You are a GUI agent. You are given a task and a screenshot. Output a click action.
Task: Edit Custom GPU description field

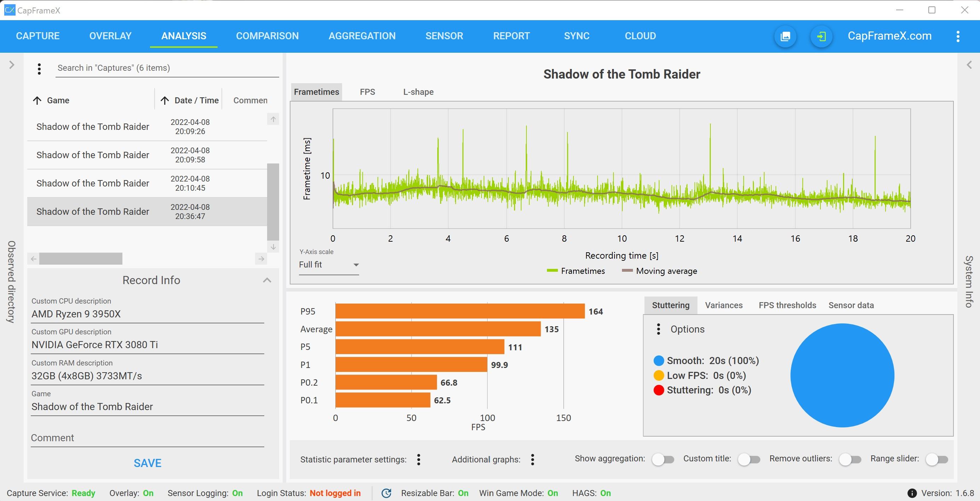(x=148, y=345)
